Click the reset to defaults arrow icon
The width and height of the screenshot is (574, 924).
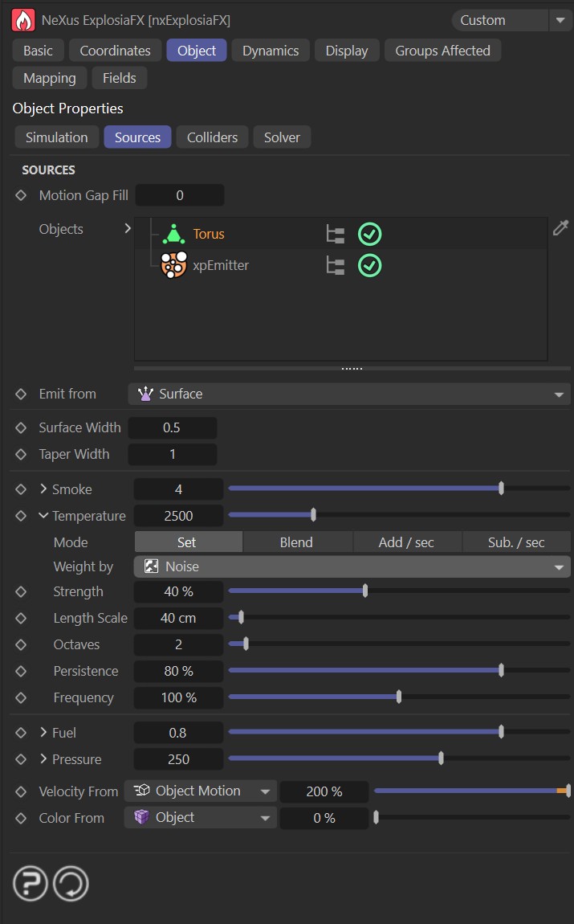(71, 885)
